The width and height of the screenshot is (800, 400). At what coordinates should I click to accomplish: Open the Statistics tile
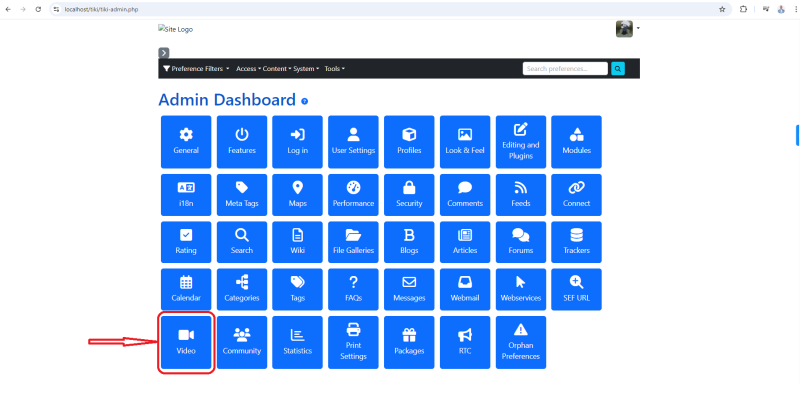297,342
